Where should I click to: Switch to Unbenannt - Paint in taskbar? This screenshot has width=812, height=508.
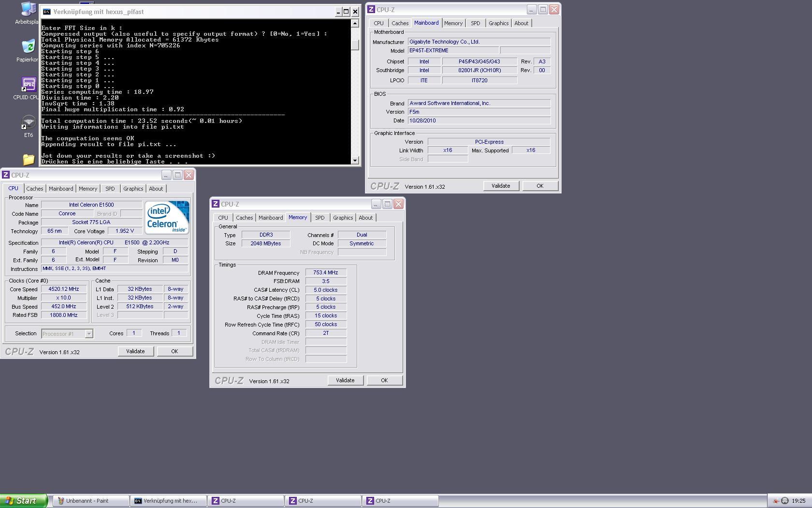[91, 501]
